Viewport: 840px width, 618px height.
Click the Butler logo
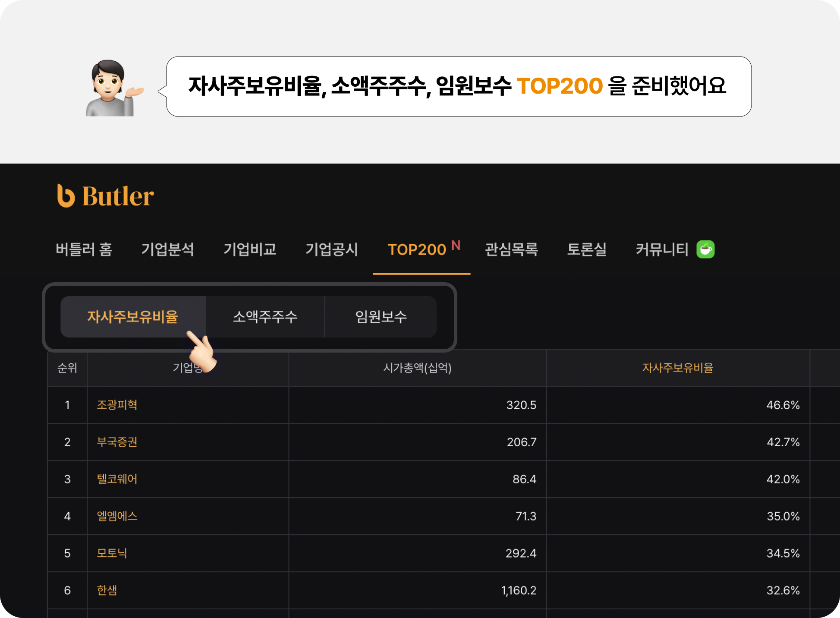tap(106, 196)
